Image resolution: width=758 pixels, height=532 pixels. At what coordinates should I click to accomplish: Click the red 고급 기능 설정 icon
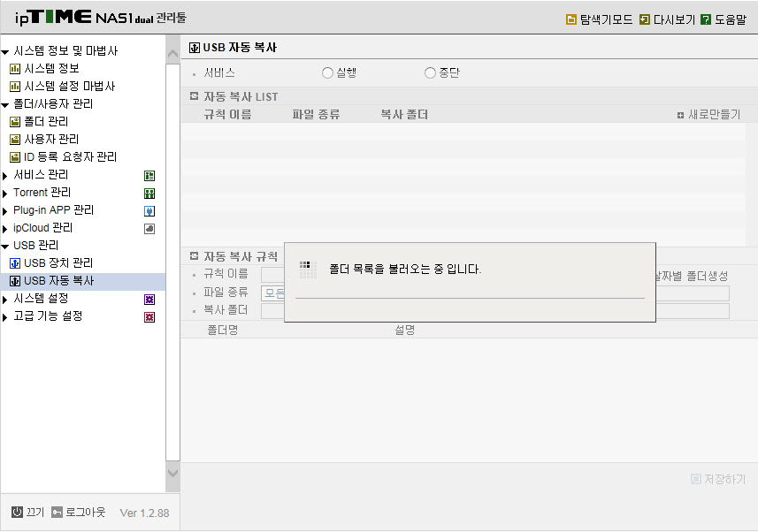point(149,317)
